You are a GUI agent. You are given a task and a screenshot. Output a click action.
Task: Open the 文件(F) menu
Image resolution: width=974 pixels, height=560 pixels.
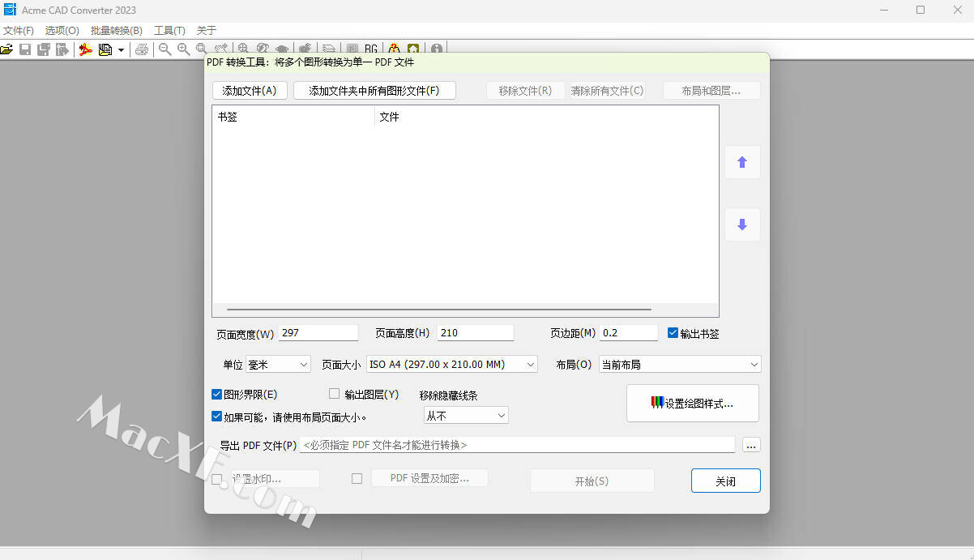coord(18,31)
